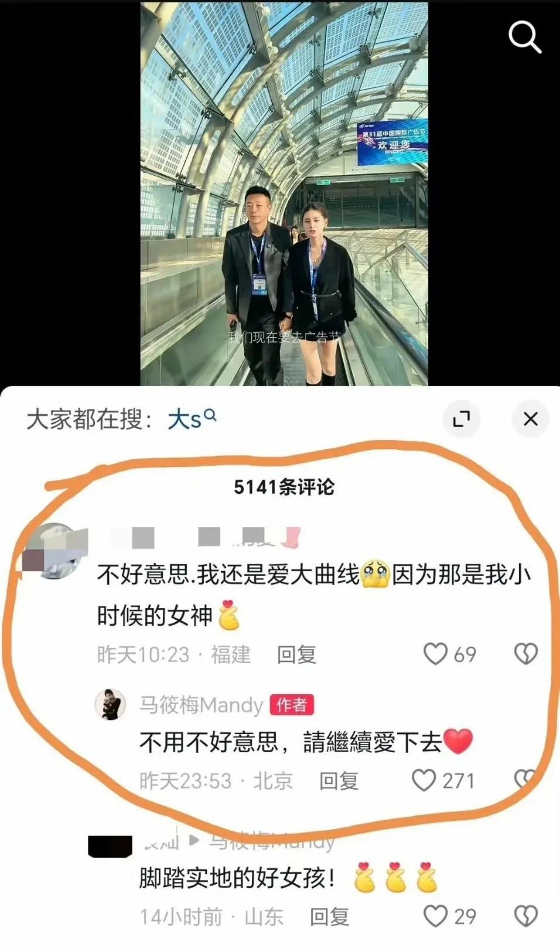Screen dimensions: 560x949
Task: Tap the trending search term 大s
Action: pos(192,419)
